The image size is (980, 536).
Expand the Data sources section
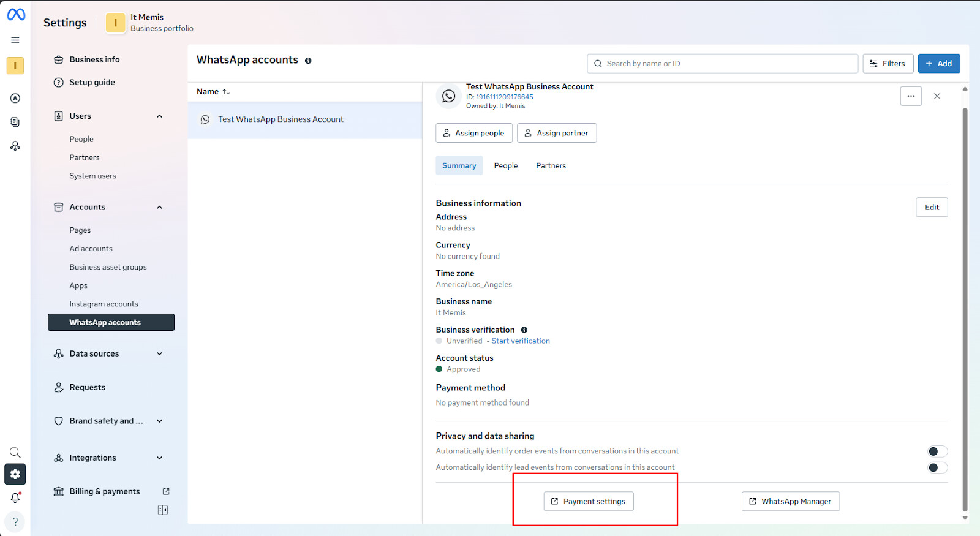pos(160,354)
